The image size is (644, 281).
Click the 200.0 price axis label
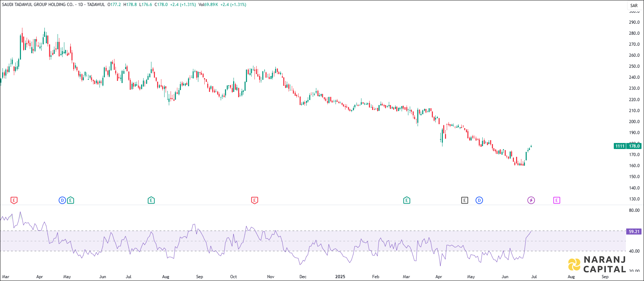pos(634,122)
